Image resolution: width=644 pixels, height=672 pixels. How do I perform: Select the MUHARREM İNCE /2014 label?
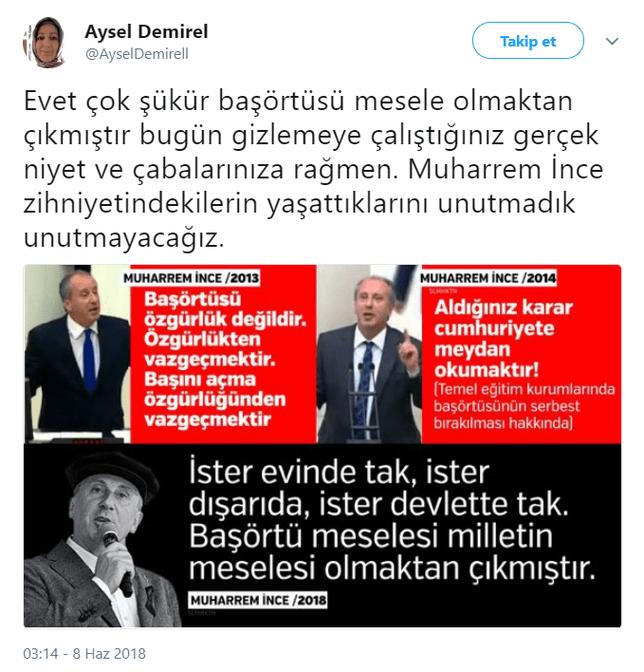[x=488, y=278]
